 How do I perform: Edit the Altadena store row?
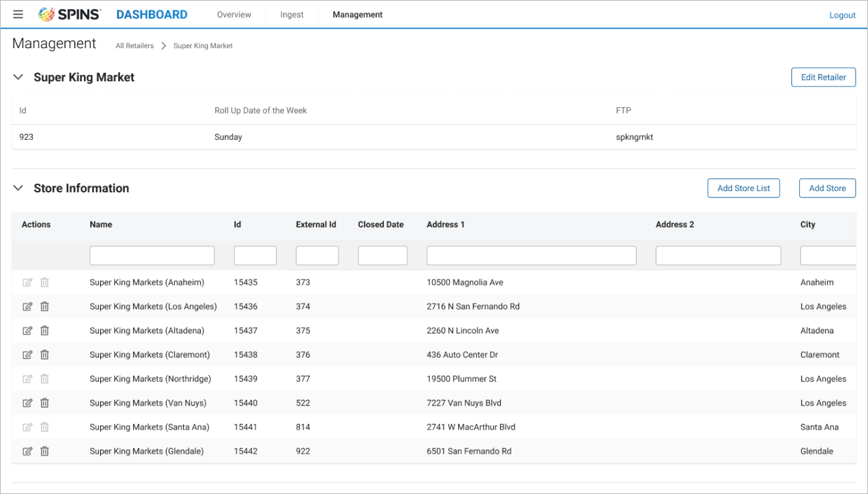click(x=27, y=331)
